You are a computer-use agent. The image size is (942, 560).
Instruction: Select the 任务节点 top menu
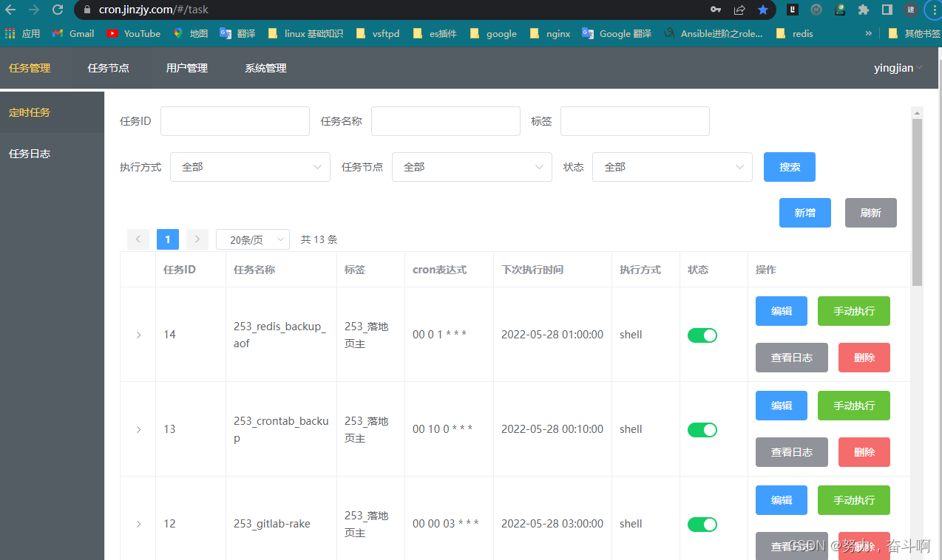pos(109,68)
